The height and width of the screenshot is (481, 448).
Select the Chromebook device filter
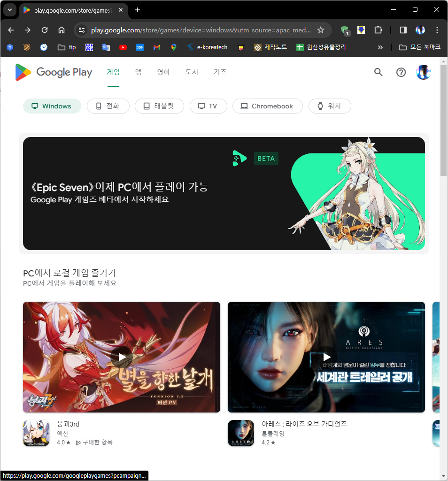[x=268, y=106]
